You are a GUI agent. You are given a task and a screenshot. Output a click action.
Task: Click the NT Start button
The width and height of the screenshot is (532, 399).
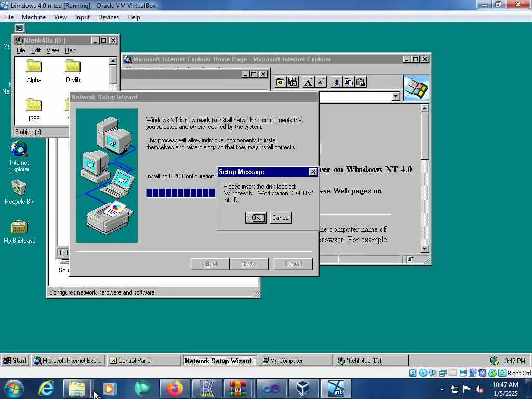[15, 361]
